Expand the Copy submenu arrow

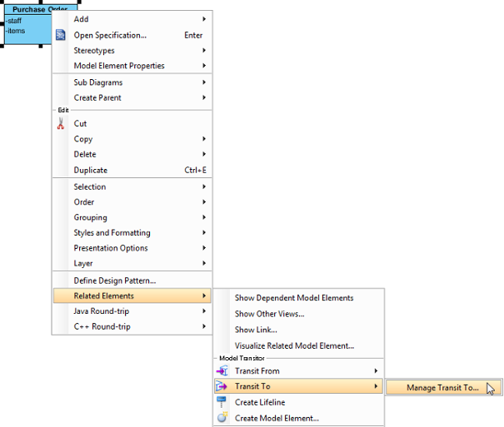coord(204,139)
